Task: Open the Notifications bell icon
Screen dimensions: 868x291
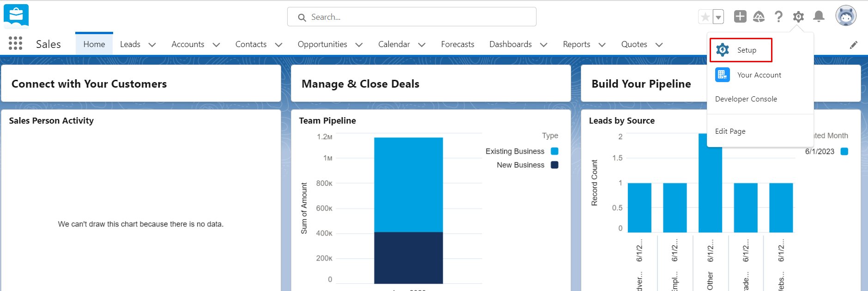Action: 819,17
